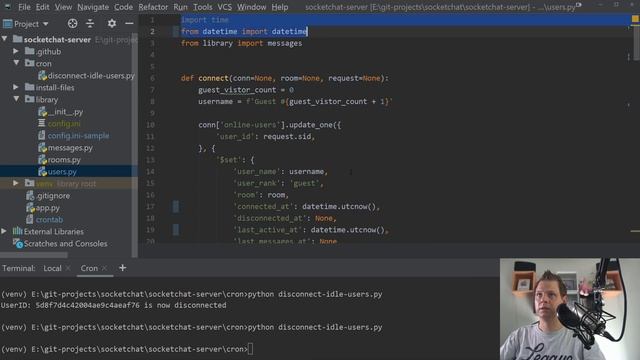This screenshot has height=360, width=640.
Task: Click the gutter marker on line 19
Action: [176, 230]
